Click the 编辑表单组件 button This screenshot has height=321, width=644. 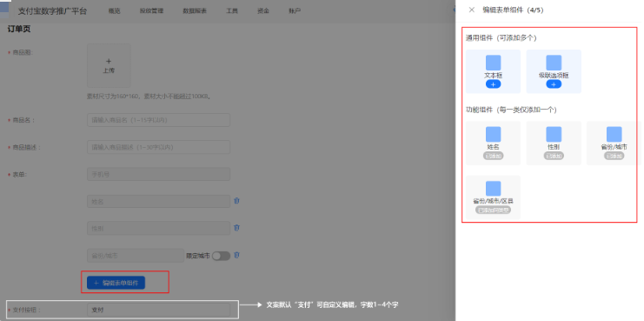(116, 283)
